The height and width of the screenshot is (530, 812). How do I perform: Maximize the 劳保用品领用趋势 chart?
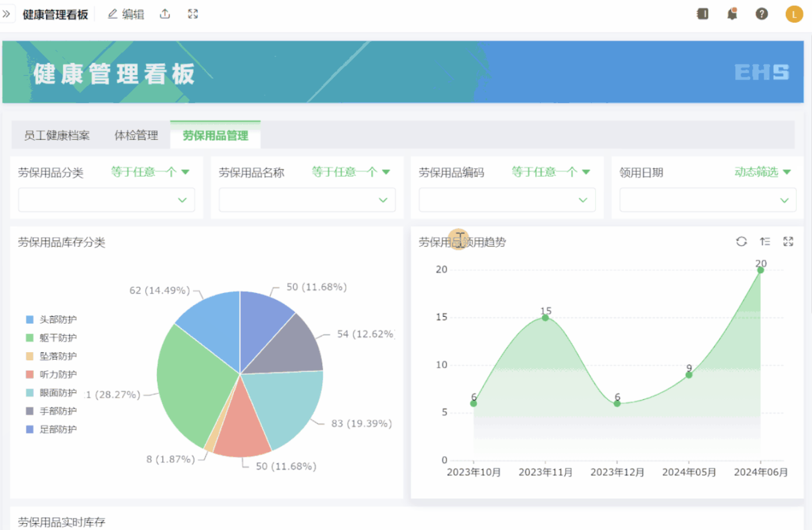(x=788, y=242)
